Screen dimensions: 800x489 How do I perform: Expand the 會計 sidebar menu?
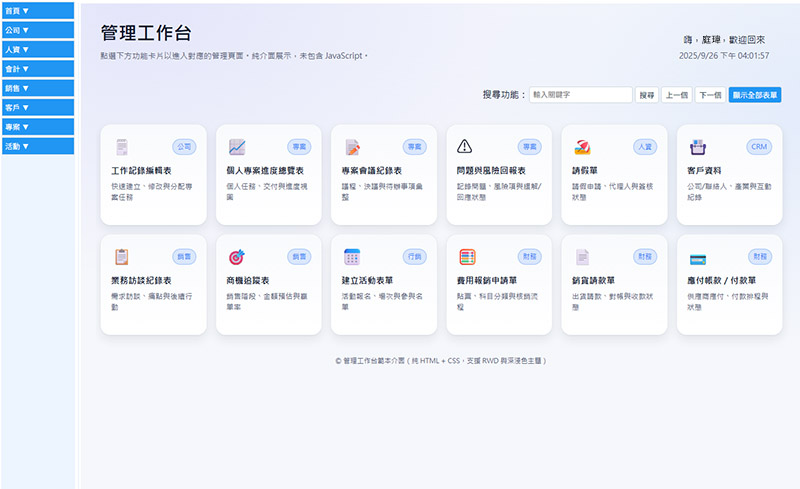[x=38, y=69]
